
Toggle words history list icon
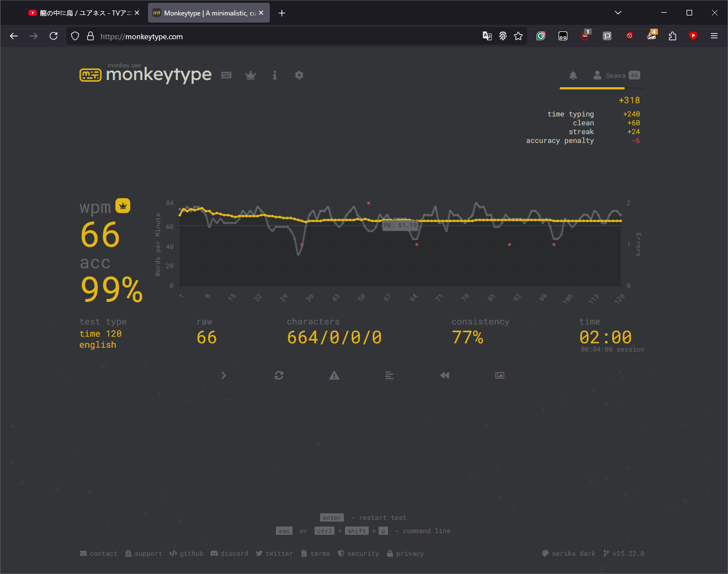(x=389, y=375)
